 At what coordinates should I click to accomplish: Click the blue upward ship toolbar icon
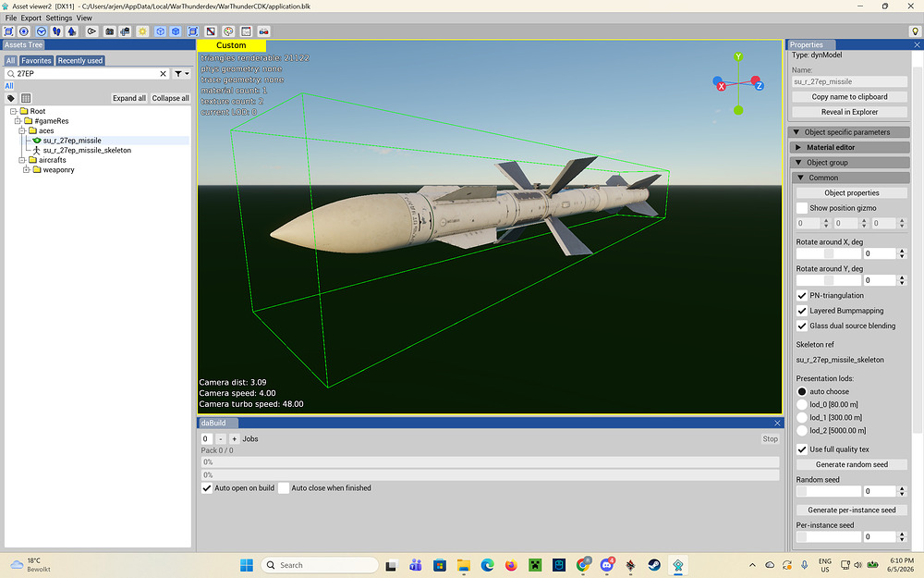pos(72,31)
